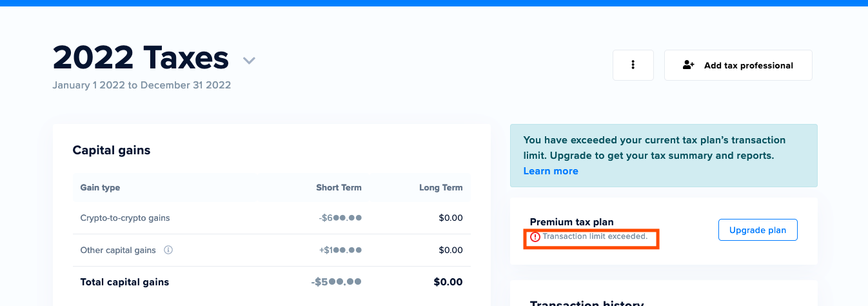Open the three-dot more options menu
Screen dimensions: 868x306
(633, 65)
